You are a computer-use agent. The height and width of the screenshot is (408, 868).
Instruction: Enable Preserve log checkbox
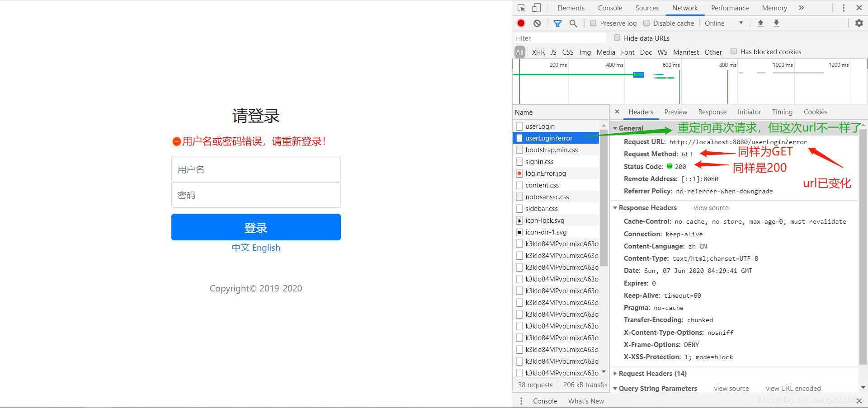coord(593,23)
